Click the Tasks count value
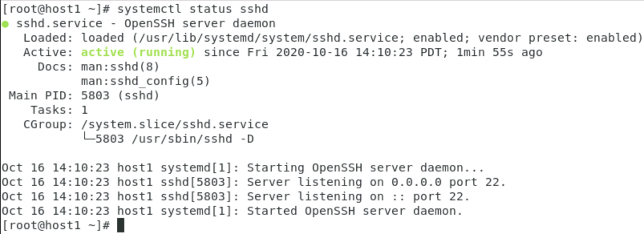Viewport: 644px width, 234px height. [x=84, y=110]
